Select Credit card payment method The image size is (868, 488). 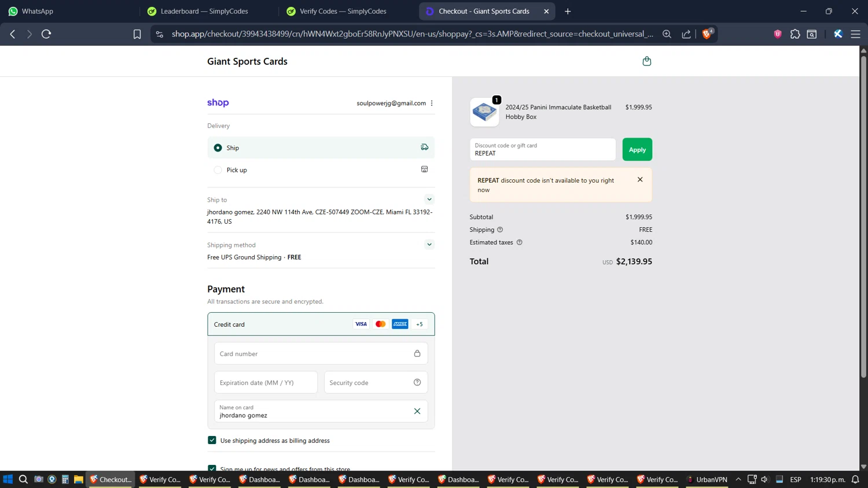click(x=321, y=324)
